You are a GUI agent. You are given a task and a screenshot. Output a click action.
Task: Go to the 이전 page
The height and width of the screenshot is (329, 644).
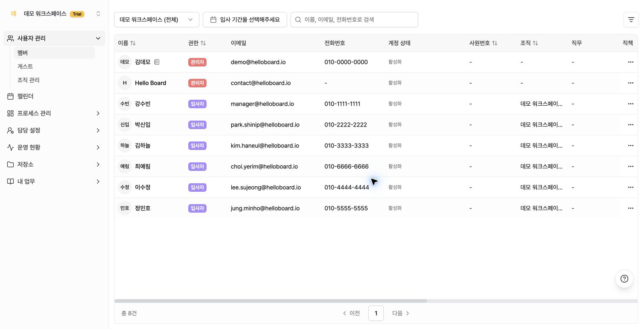coord(351,313)
